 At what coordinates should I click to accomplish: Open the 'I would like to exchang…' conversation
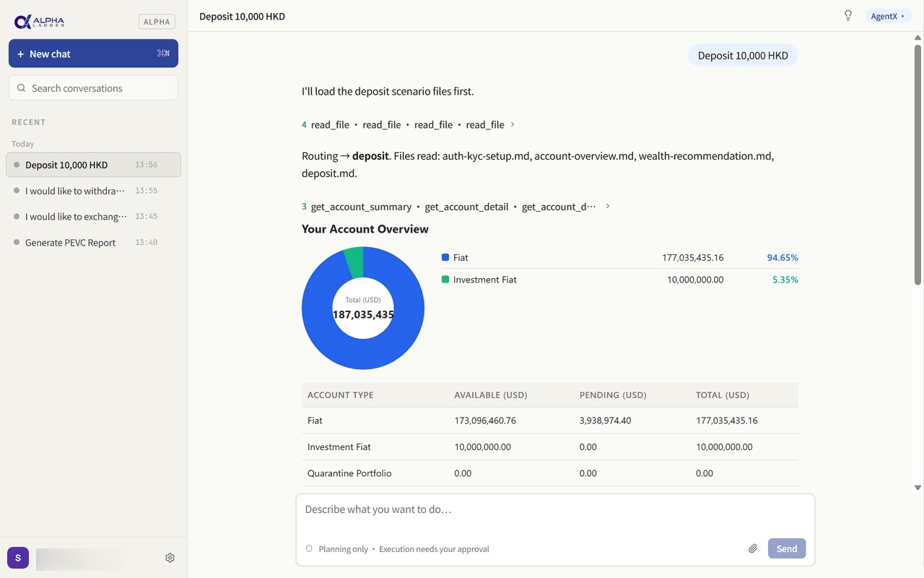[x=93, y=217]
